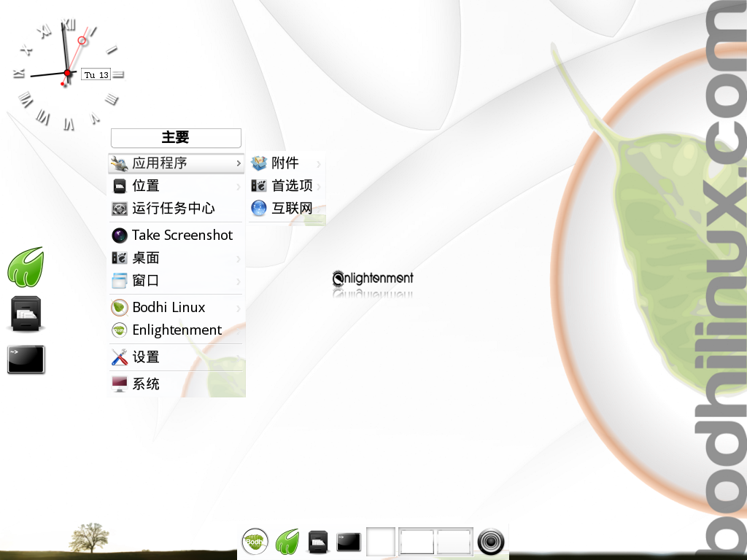
Task: Click the monitor icon beside 系统
Action: [x=119, y=384]
